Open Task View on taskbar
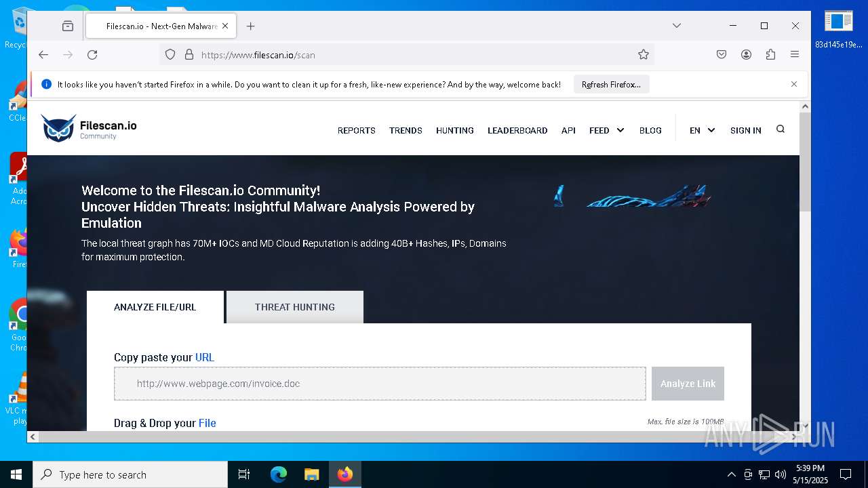 (x=244, y=474)
